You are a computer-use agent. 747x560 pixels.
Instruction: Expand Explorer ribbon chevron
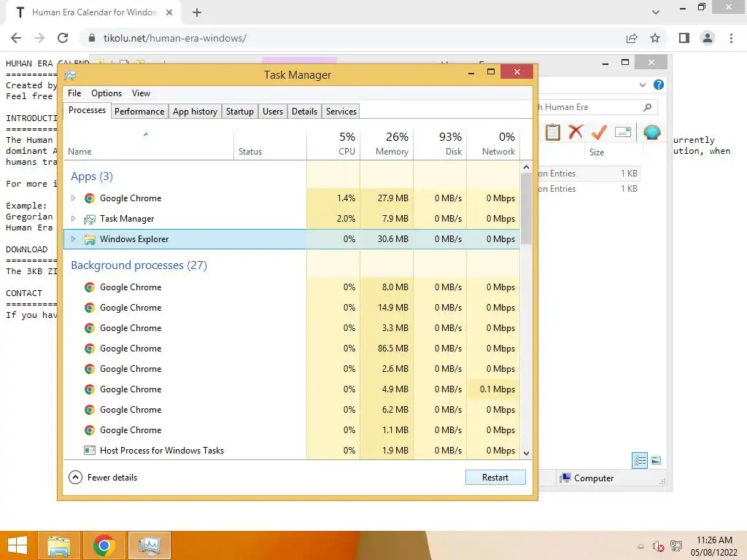(x=642, y=85)
